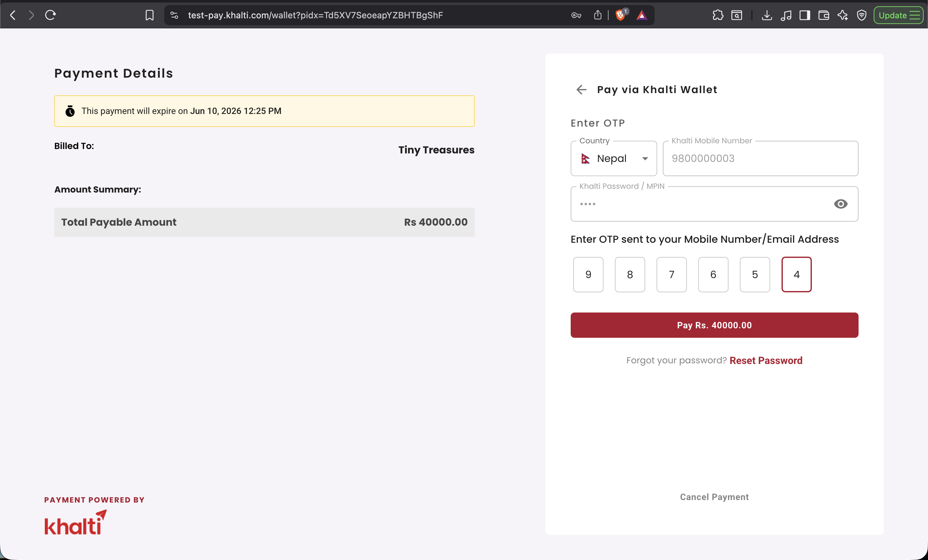Image resolution: width=928 pixels, height=560 pixels.
Task: Focus the Khalti Password / MPIN field
Action: point(714,204)
